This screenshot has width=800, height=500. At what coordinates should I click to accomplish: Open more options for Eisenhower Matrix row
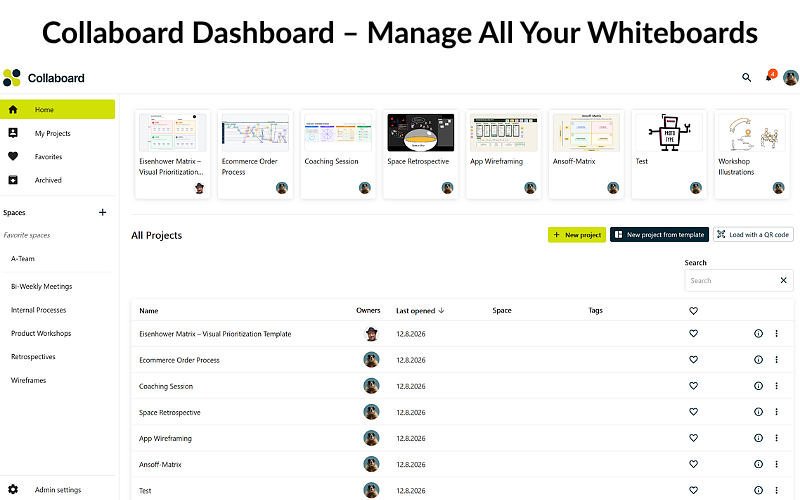(x=777, y=334)
